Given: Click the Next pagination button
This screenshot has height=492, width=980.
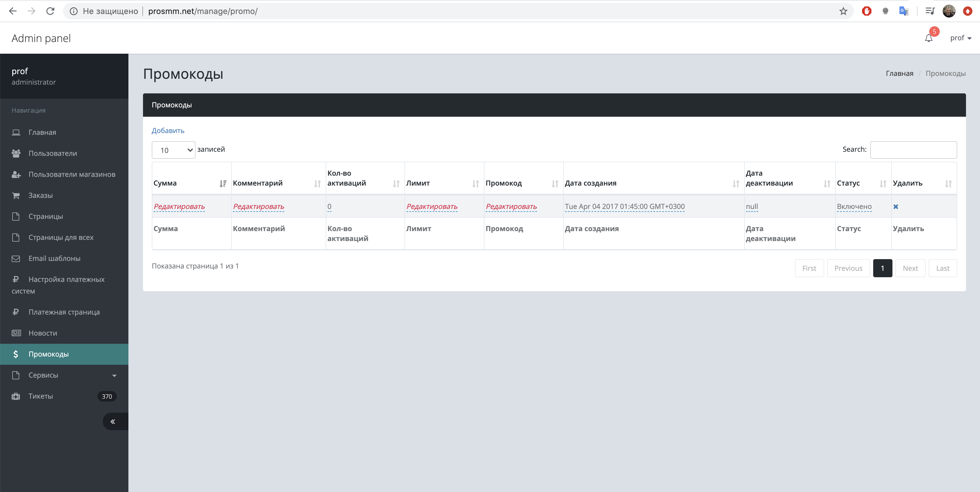Looking at the screenshot, I should point(910,268).
